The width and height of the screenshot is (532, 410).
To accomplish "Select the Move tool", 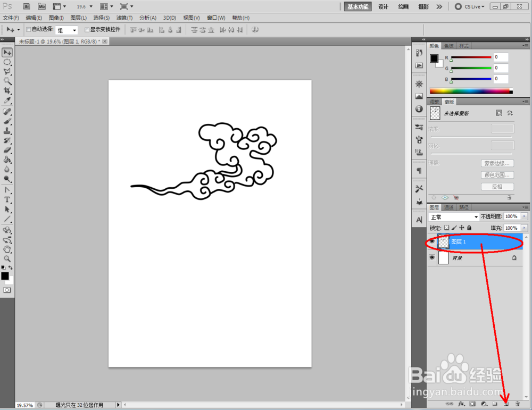I will click(x=7, y=53).
